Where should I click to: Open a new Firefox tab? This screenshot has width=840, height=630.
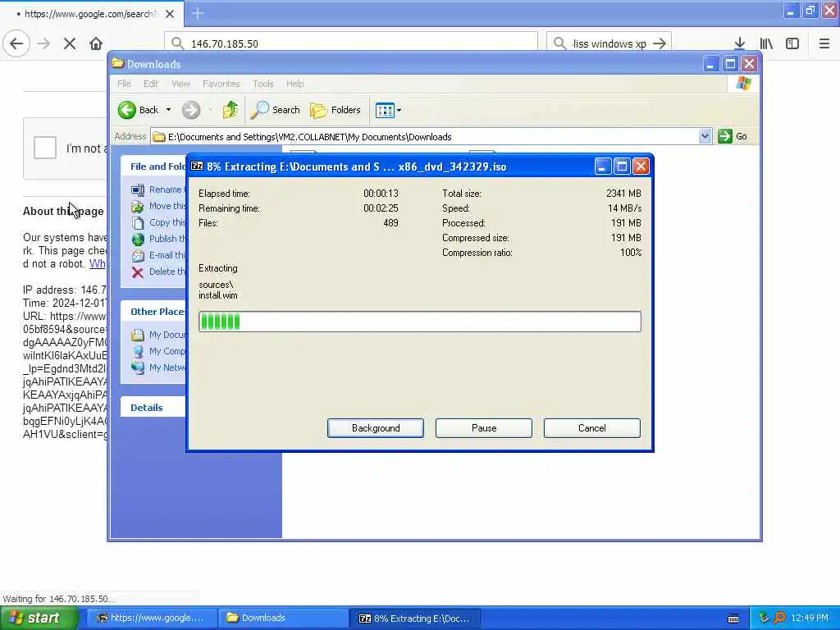197,13
